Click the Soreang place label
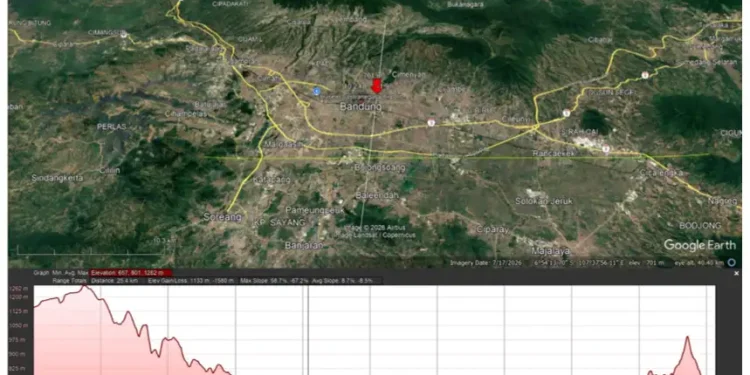Screen dimensions: 750x375 (223, 217)
